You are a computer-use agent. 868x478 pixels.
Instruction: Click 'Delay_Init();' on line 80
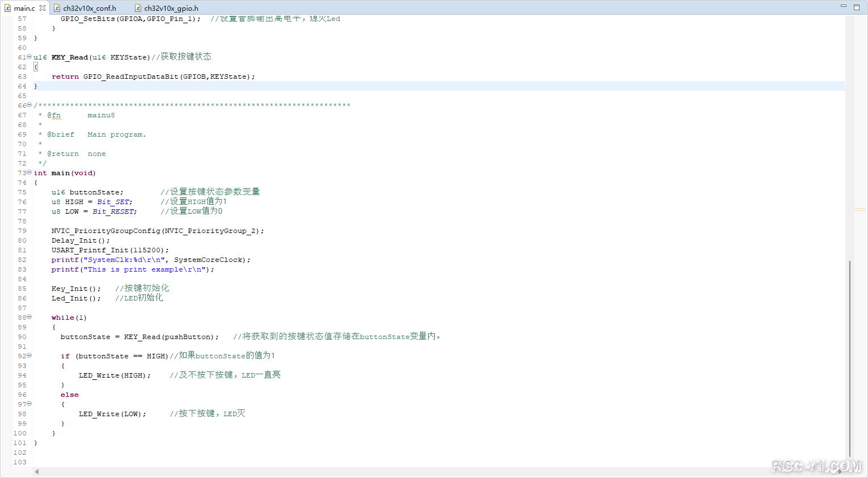(81, 240)
